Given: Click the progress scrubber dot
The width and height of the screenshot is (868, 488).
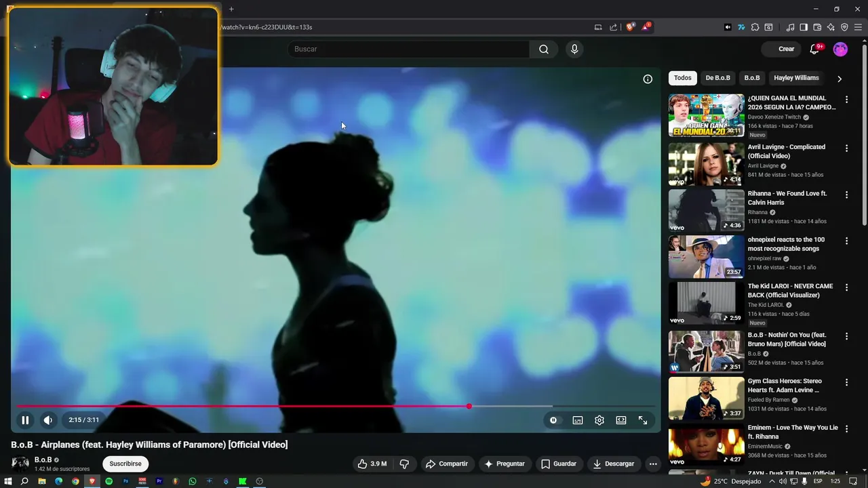Looking at the screenshot, I should [469, 407].
